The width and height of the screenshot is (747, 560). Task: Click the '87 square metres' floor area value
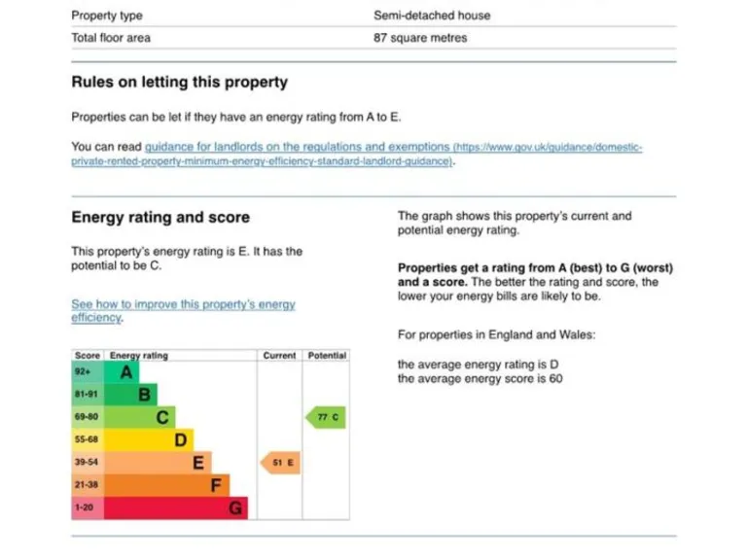pos(420,38)
